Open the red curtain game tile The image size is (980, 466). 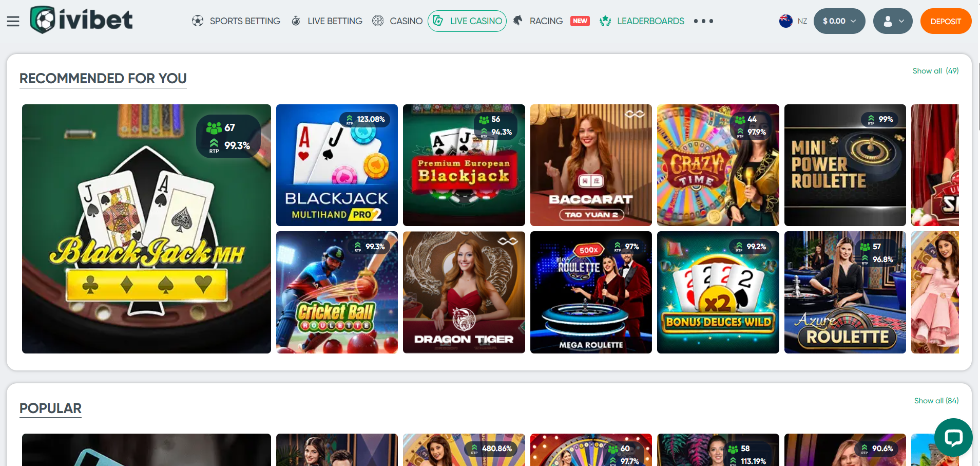pos(935,165)
